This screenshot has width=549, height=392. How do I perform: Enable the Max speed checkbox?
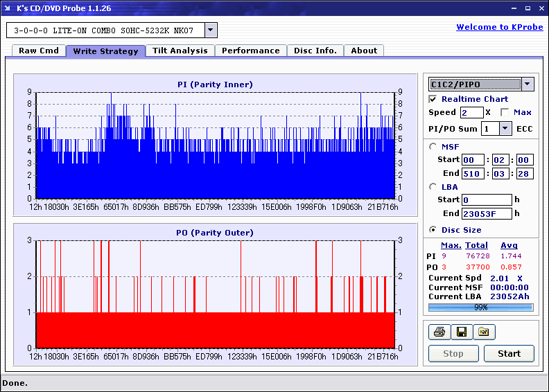[x=505, y=112]
